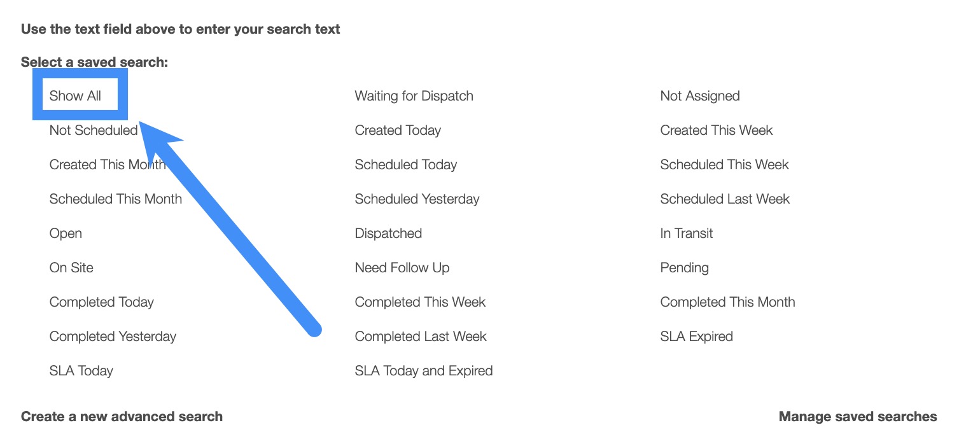Select Scheduled Today search

pos(405,165)
